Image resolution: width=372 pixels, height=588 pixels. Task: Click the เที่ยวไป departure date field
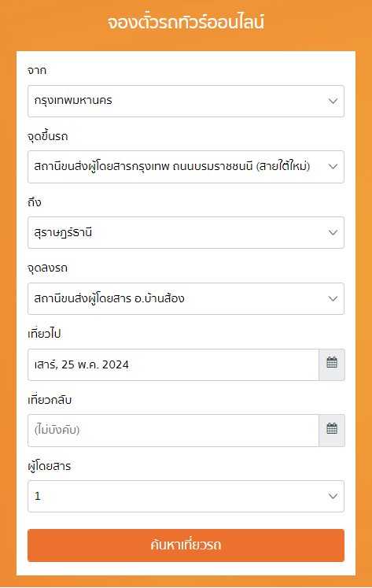click(x=174, y=364)
